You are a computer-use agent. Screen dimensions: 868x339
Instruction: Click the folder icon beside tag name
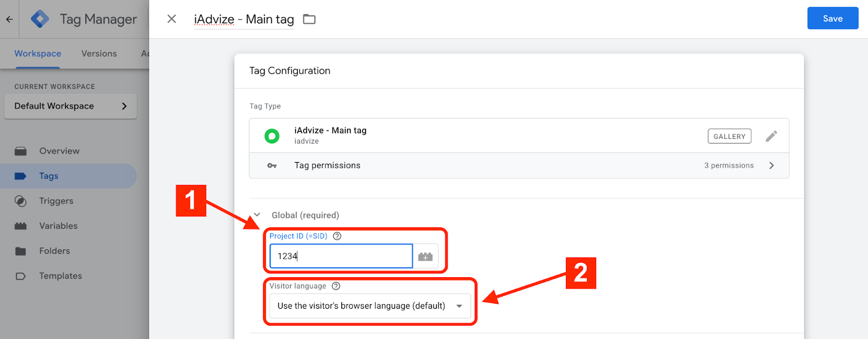[309, 20]
